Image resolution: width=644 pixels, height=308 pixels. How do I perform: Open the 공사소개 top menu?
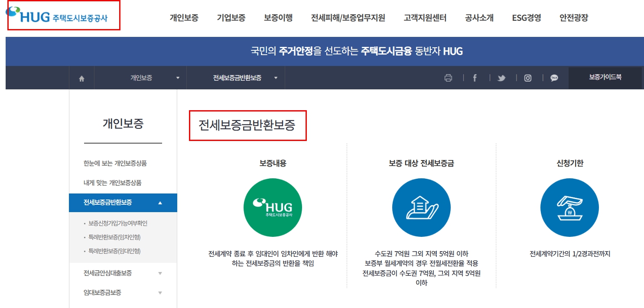[479, 18]
